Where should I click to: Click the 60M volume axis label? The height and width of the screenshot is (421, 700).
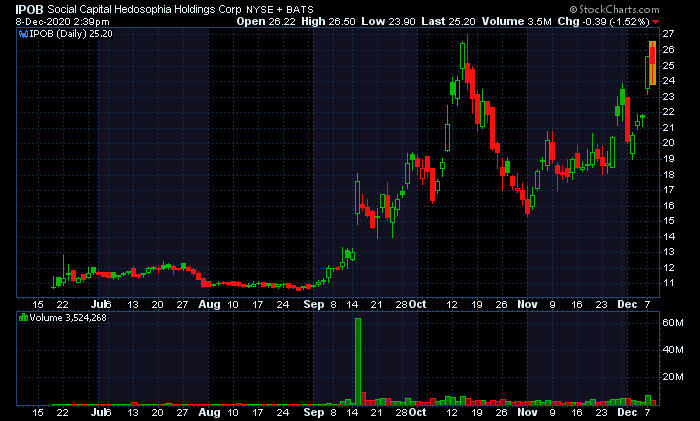(x=673, y=322)
